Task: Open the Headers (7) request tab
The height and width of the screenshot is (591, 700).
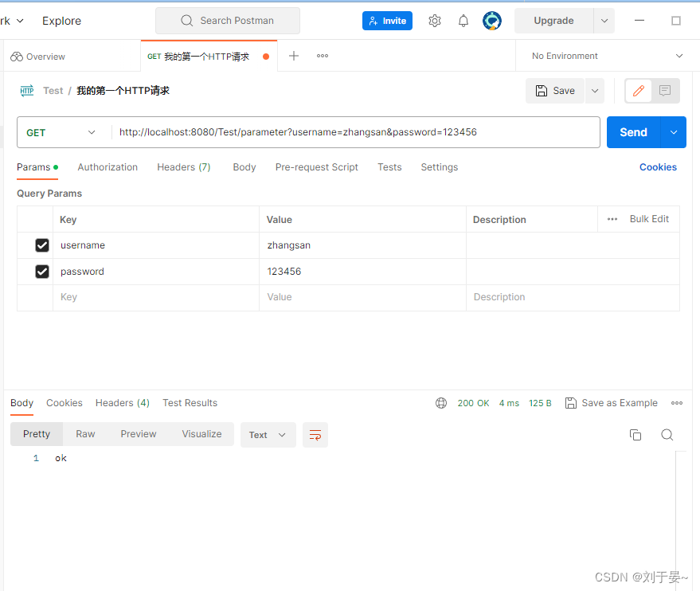Action: (x=183, y=167)
